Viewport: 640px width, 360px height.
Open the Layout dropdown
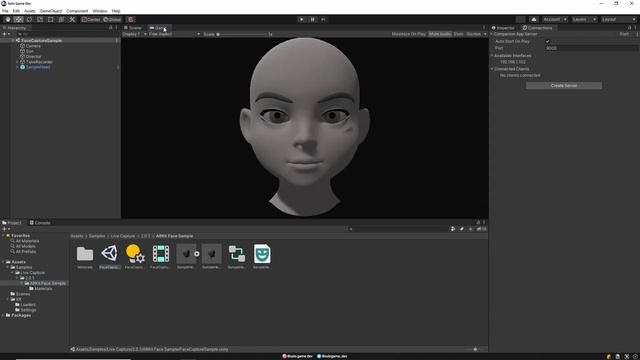pyautogui.click(x=618, y=20)
